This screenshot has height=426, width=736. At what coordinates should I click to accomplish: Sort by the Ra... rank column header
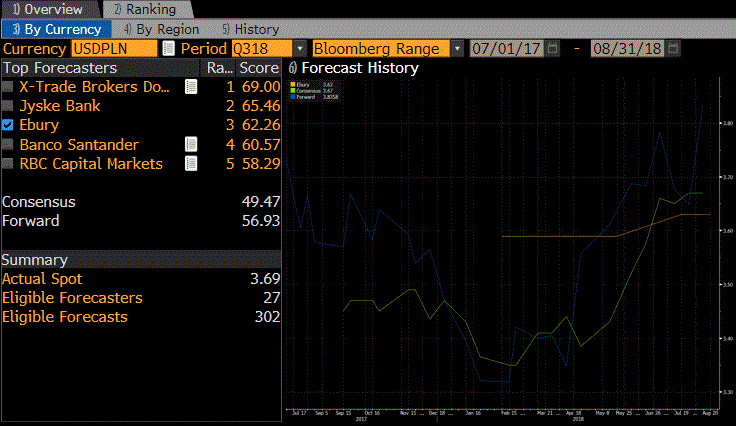[x=220, y=68]
